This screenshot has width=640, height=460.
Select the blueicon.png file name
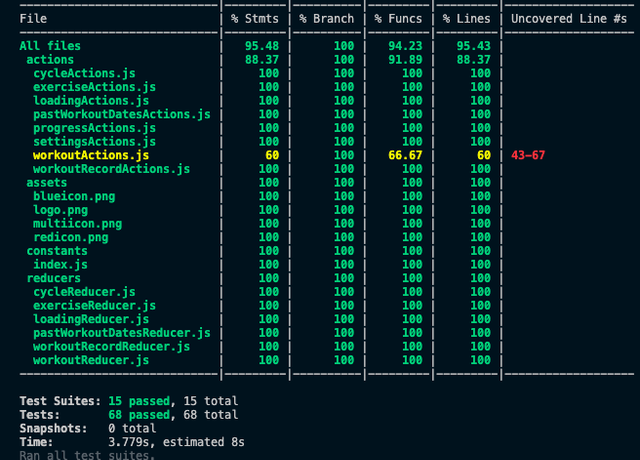click(x=74, y=196)
